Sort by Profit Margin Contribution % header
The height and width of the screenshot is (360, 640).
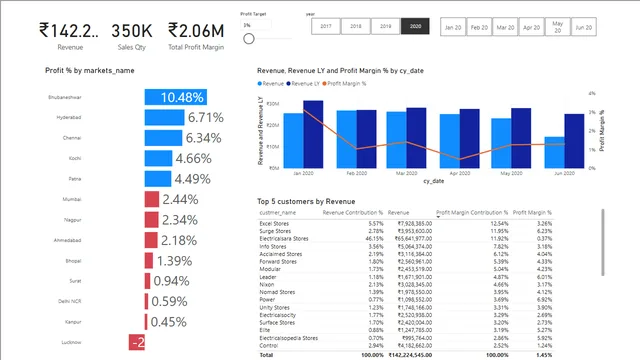click(x=472, y=213)
